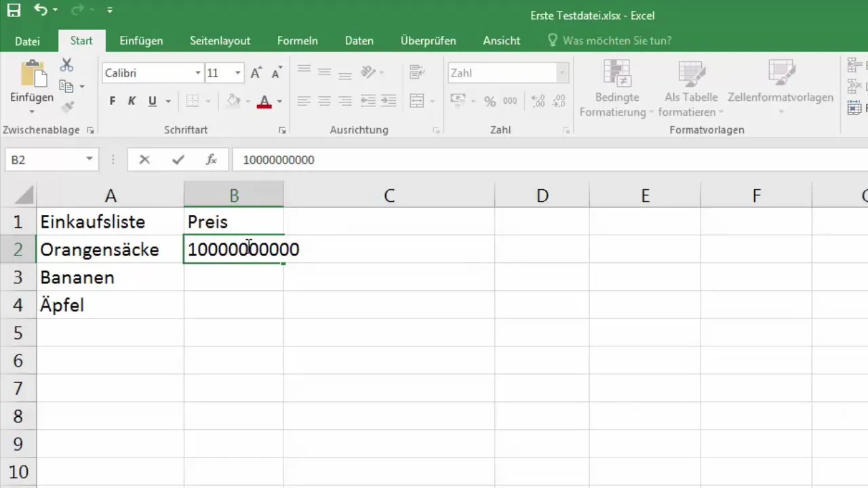Open the Daten ribbon tab
Viewport: 868px width, 488px height.
coord(359,41)
